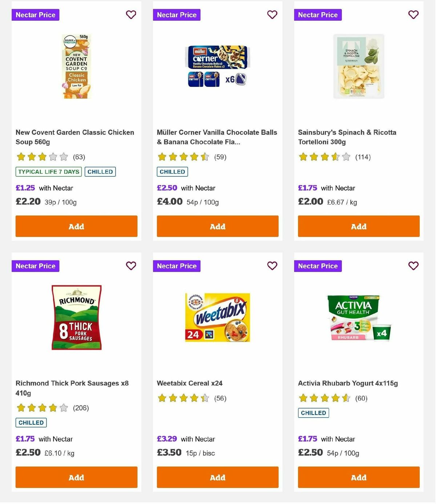Click the CHILLED label under Activia Rhubarb Yogurt
436x504 pixels.
(x=313, y=413)
